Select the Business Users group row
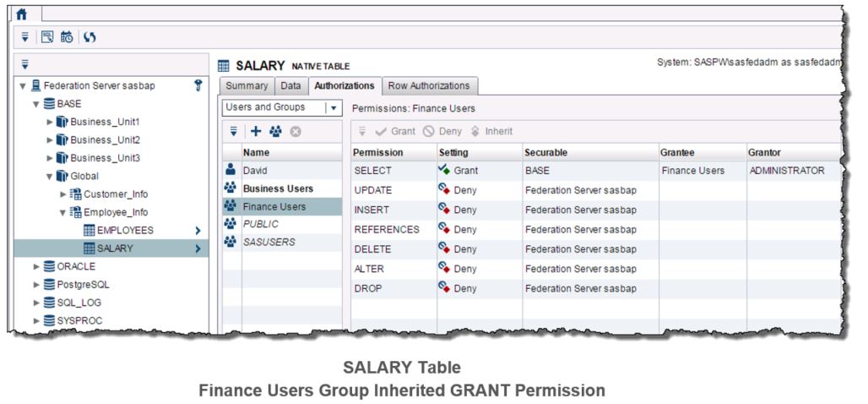 click(x=278, y=188)
